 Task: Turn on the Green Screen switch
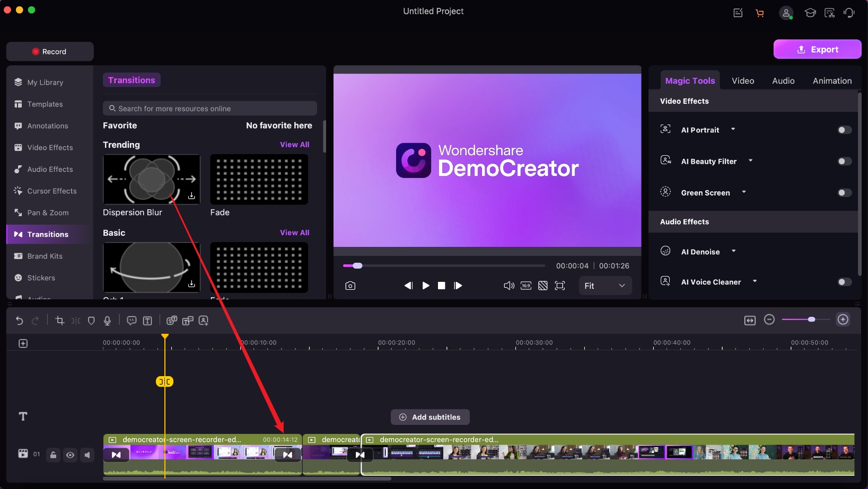[845, 193]
